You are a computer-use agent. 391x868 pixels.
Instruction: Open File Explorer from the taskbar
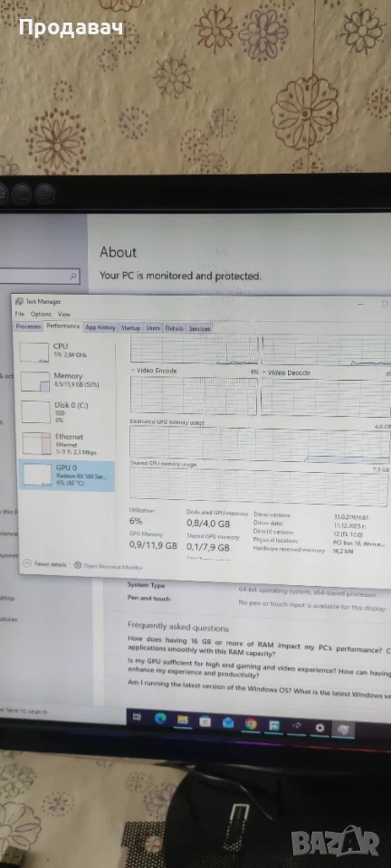point(183,721)
